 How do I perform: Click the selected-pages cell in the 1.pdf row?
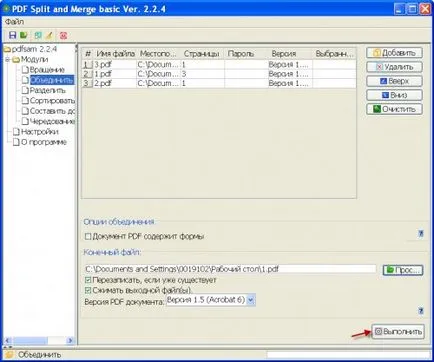point(334,74)
